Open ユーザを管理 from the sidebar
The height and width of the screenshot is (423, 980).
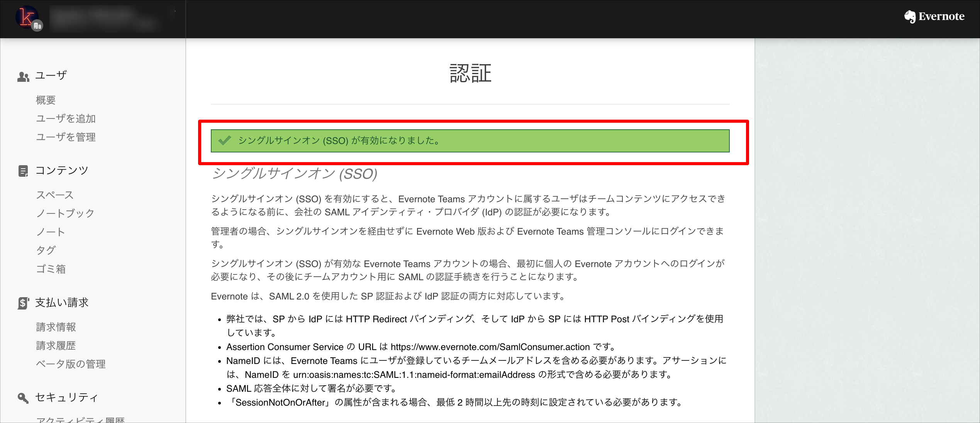[x=66, y=137]
